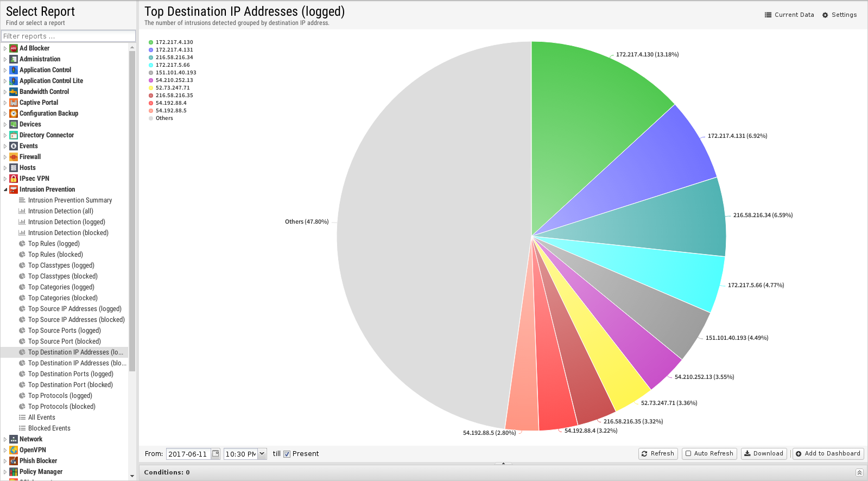
Task: Click the OpenVPN icon
Action: pos(14,450)
